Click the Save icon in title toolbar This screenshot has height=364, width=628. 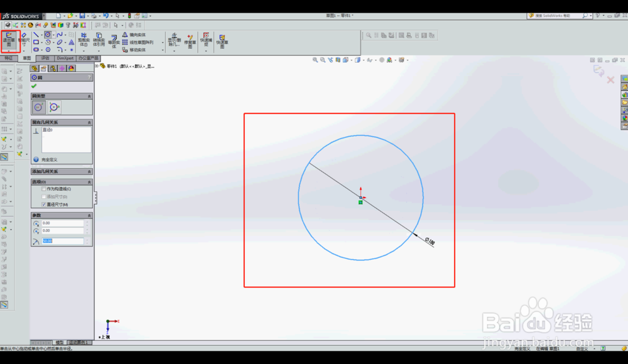(x=82, y=16)
